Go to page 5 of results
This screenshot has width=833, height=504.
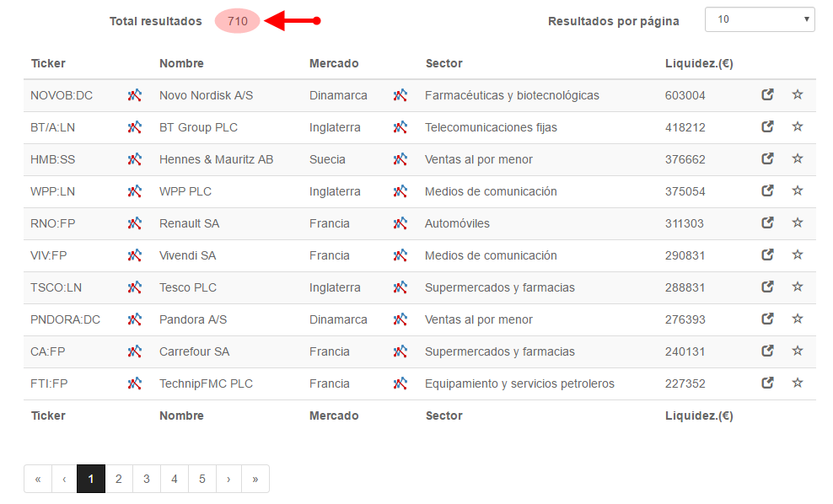(x=202, y=479)
